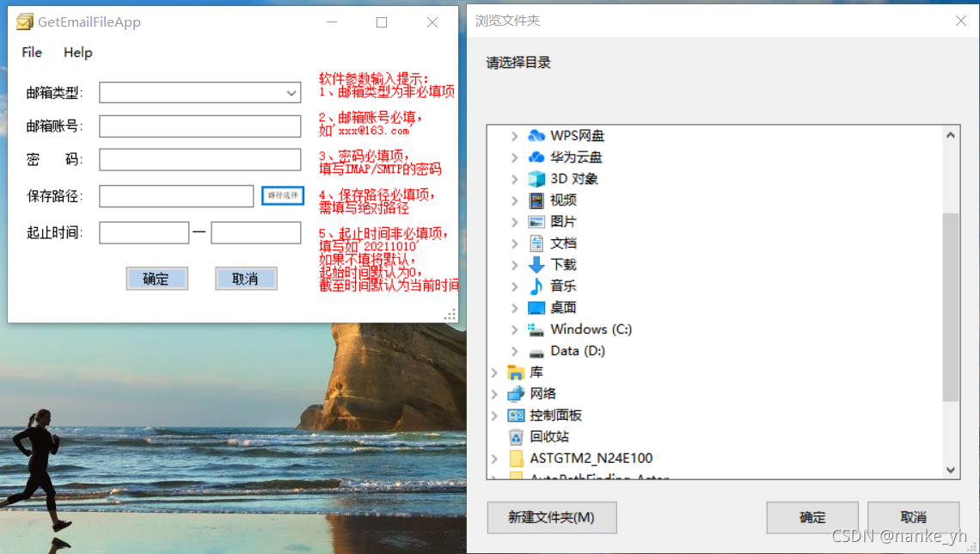Click the Data (D:) drive icon
980x554 pixels.
pos(536,353)
